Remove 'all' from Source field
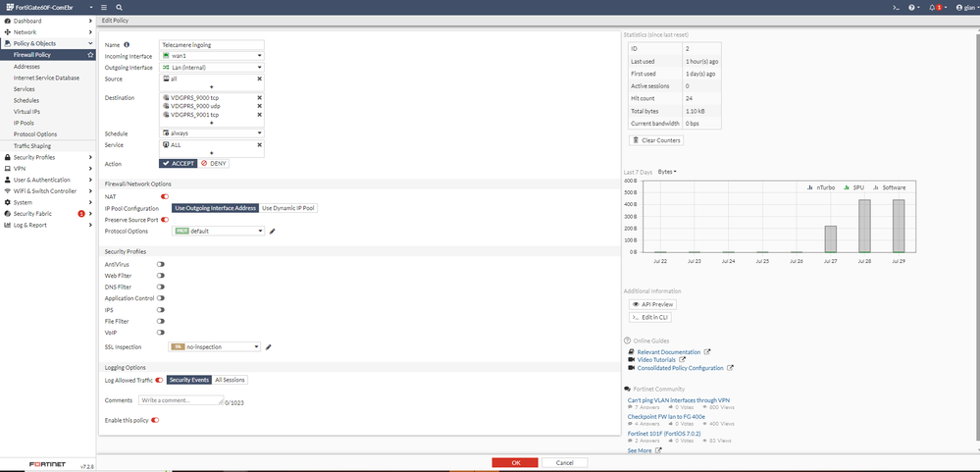 [x=259, y=79]
